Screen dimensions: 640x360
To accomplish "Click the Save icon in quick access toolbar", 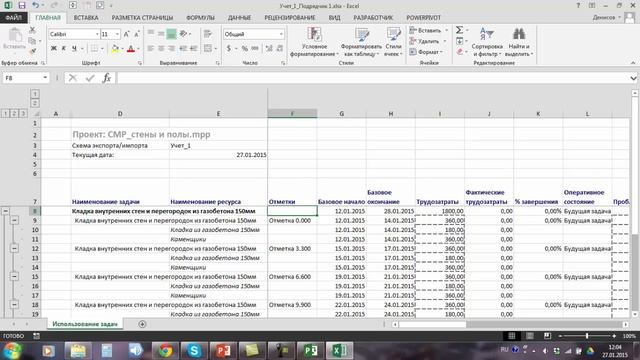I will tap(22, 6).
